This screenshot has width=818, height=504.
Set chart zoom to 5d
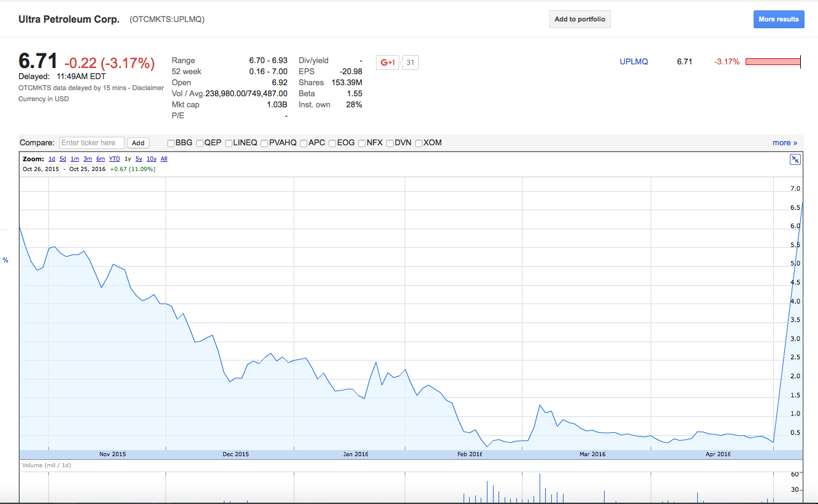coord(63,159)
